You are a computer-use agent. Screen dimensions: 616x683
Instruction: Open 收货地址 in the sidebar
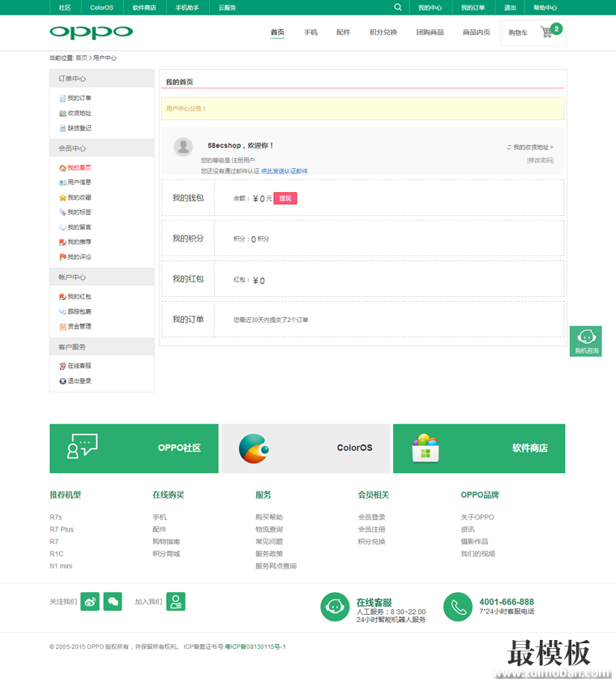(x=79, y=114)
